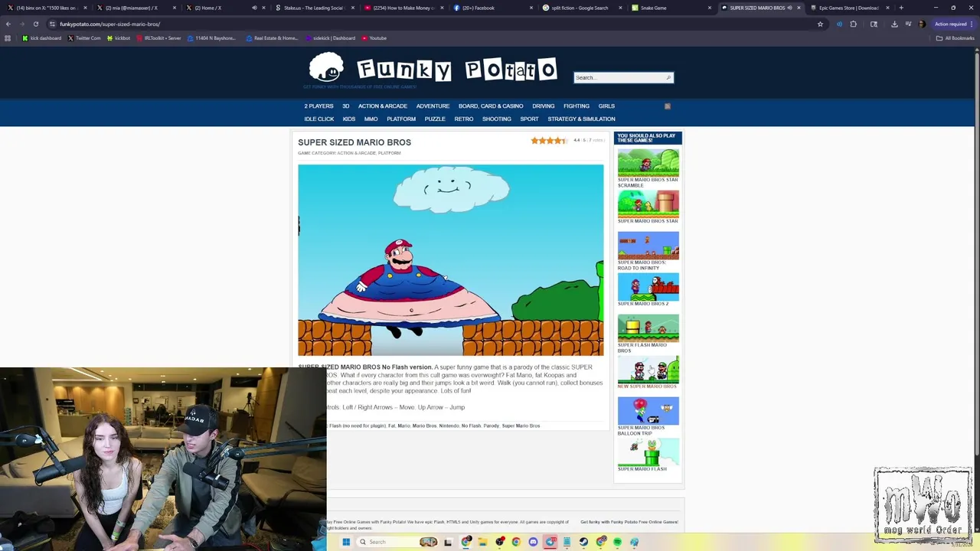Click the Funky Potato logo
The image size is (980, 551).
point(432,70)
